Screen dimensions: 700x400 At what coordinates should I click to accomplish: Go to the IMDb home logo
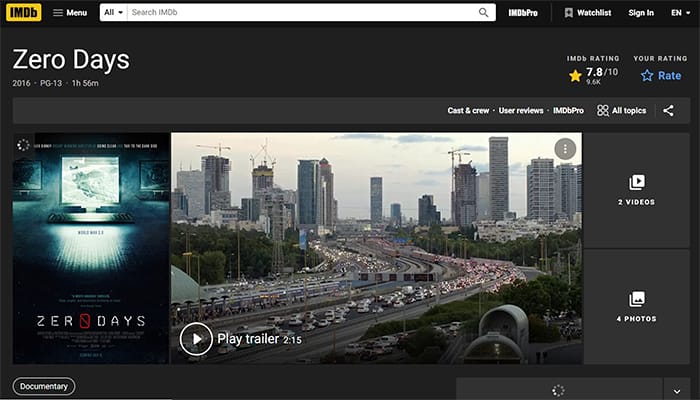tap(24, 12)
